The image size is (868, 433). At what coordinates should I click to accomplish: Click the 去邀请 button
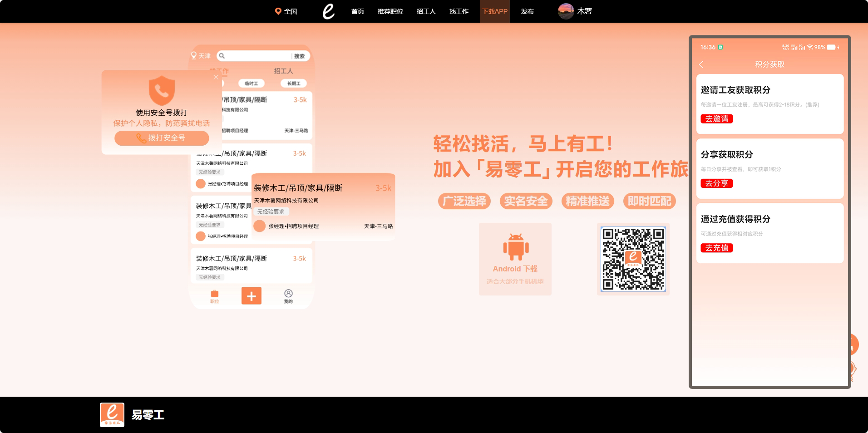[717, 119]
